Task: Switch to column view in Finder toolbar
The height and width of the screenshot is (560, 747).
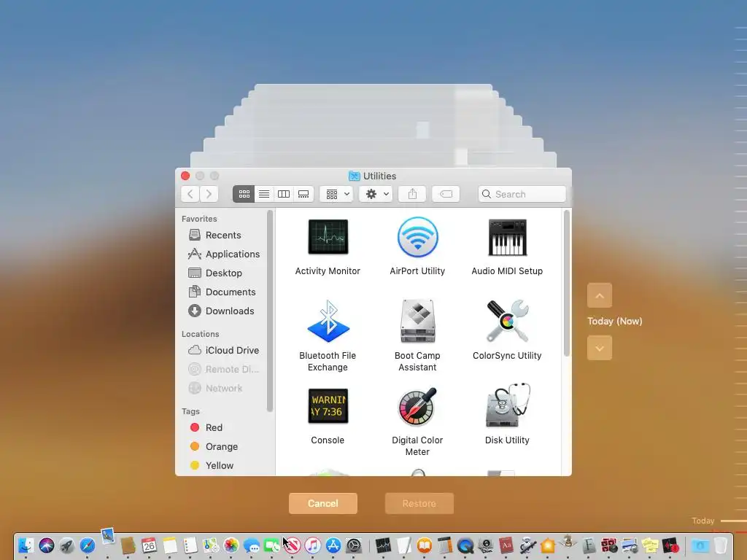Action: [x=284, y=194]
